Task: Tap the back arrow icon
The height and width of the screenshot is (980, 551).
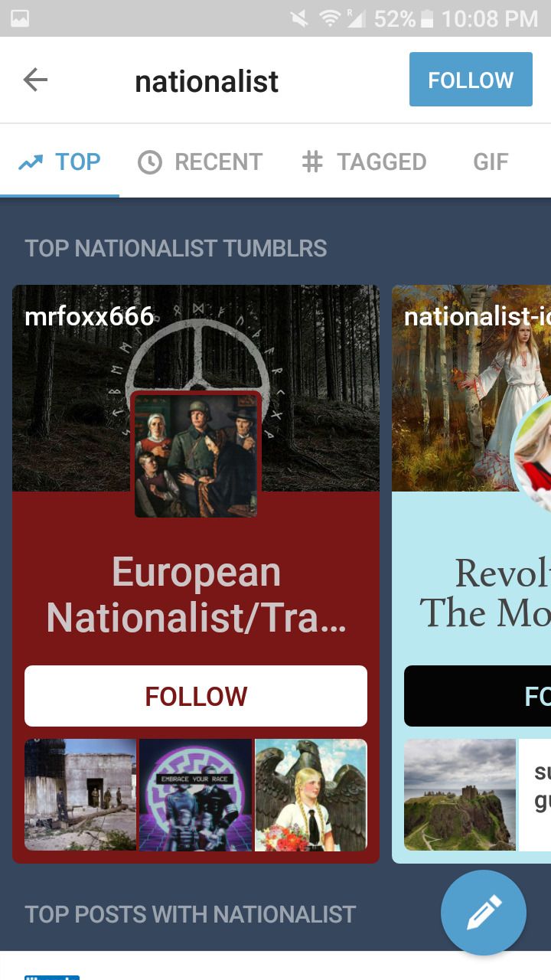Action: [x=35, y=80]
